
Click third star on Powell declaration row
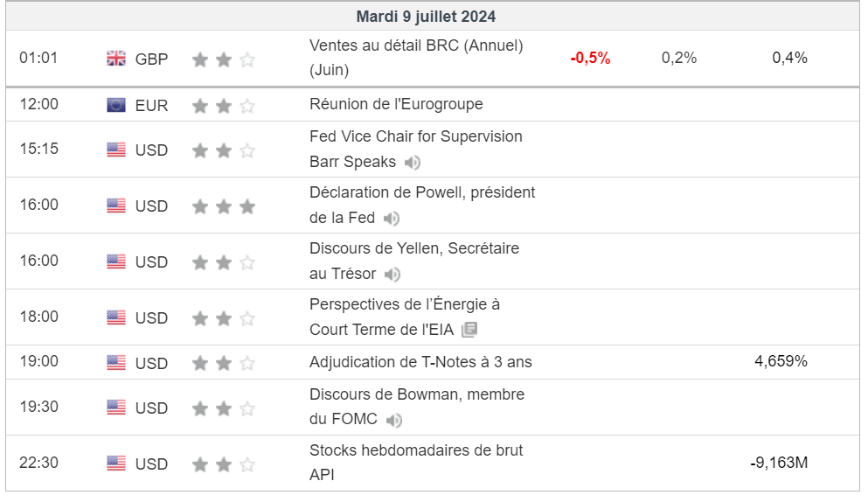point(247,206)
